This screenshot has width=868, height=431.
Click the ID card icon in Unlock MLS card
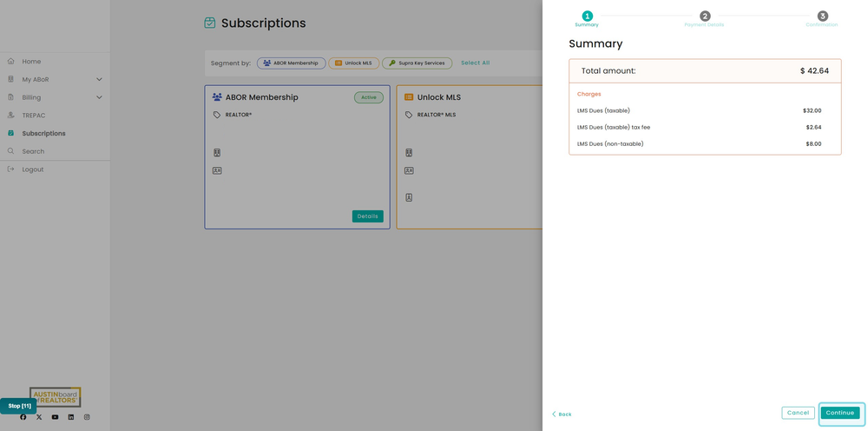tap(409, 170)
